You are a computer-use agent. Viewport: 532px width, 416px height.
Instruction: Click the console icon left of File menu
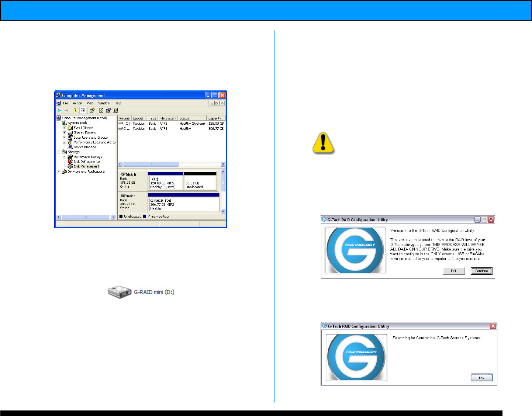point(59,103)
